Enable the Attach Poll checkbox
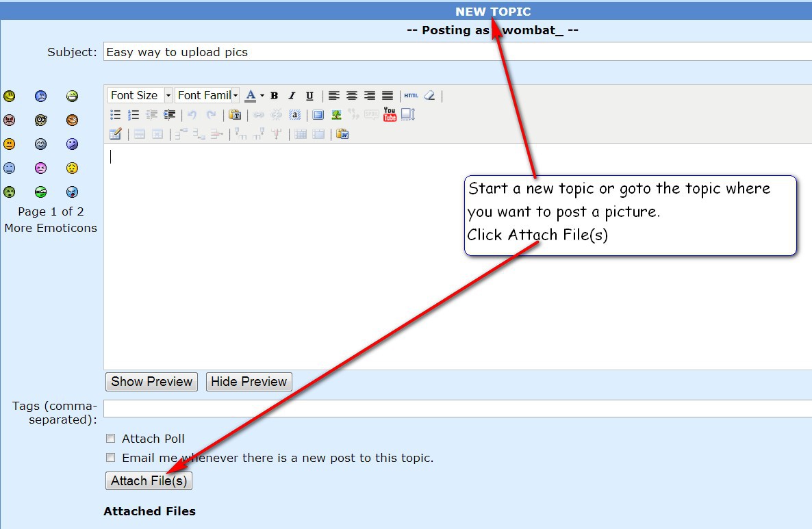812x529 pixels. click(110, 439)
